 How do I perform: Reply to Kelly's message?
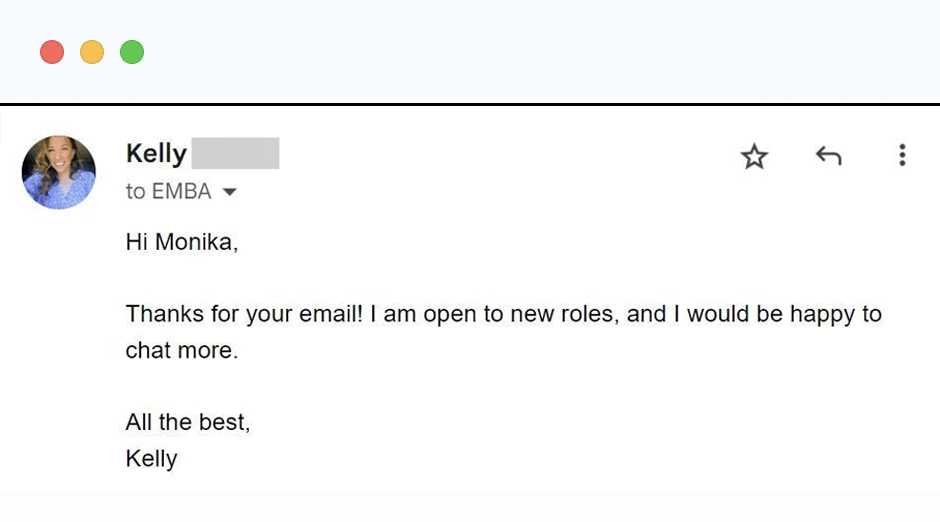pyautogui.click(x=828, y=156)
